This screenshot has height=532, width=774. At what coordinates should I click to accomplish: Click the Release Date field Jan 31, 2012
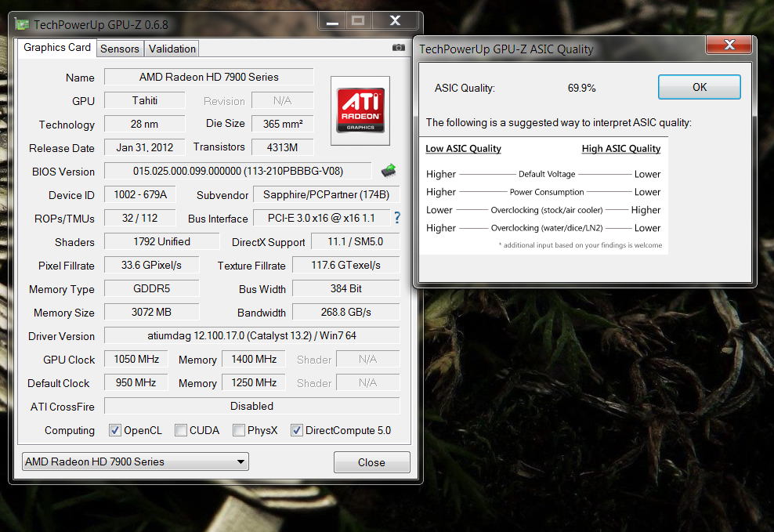point(145,147)
